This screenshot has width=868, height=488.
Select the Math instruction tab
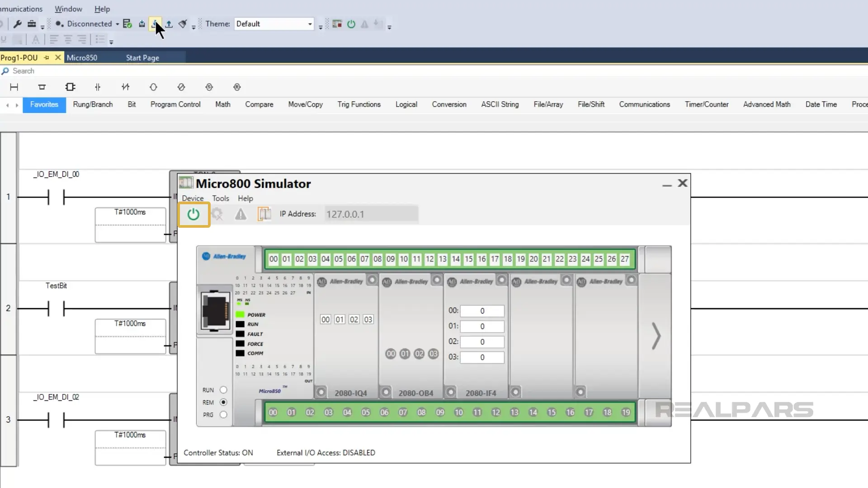pyautogui.click(x=223, y=104)
